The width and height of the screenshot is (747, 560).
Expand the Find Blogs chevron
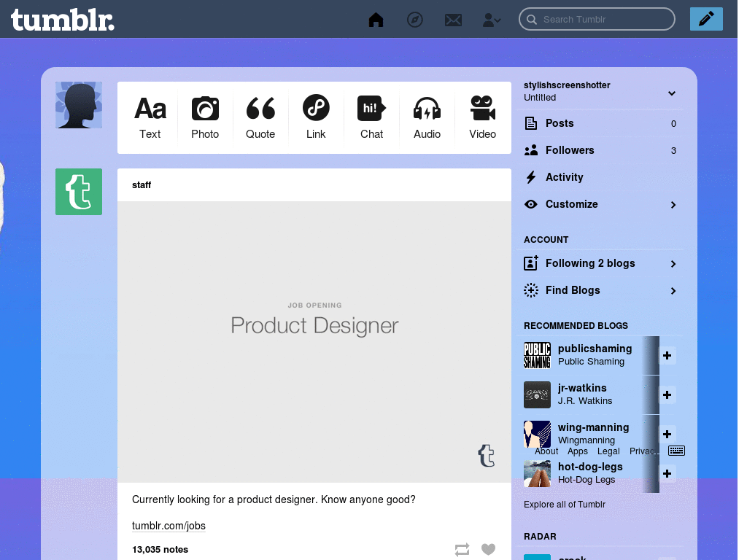(673, 291)
